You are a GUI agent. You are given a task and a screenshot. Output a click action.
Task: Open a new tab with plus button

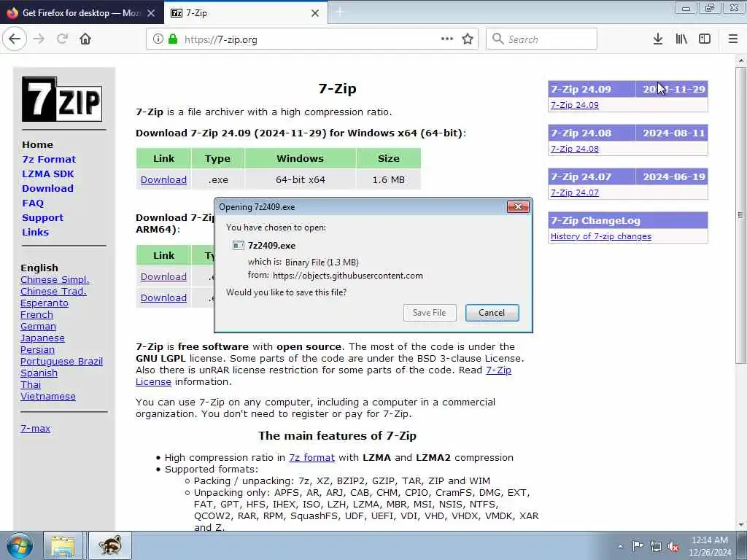(x=339, y=12)
